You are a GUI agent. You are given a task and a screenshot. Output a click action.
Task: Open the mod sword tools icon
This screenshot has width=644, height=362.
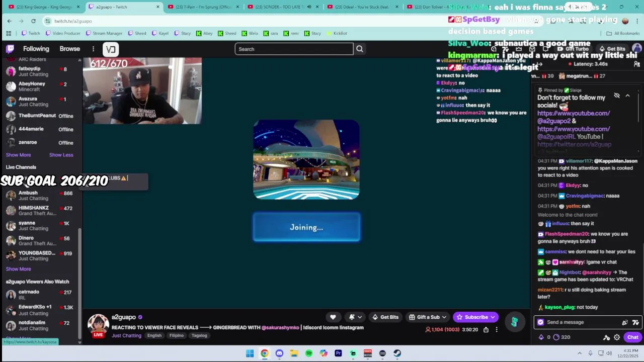click(606, 337)
